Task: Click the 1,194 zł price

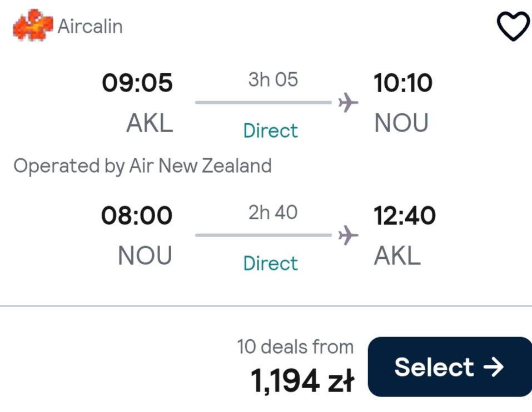Action: pos(302,381)
